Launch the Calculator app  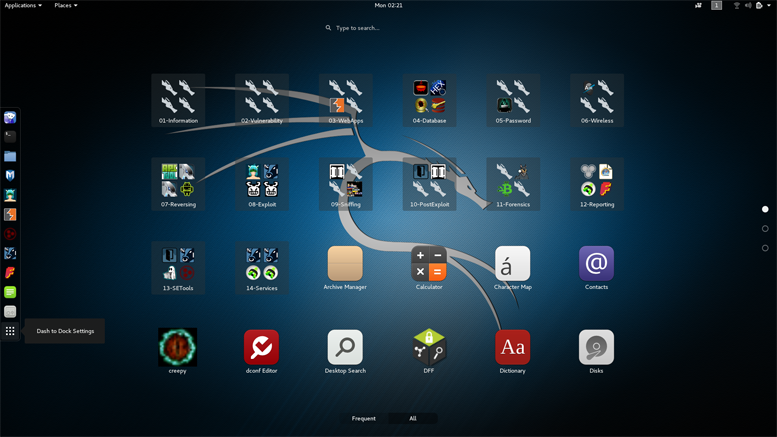click(429, 268)
